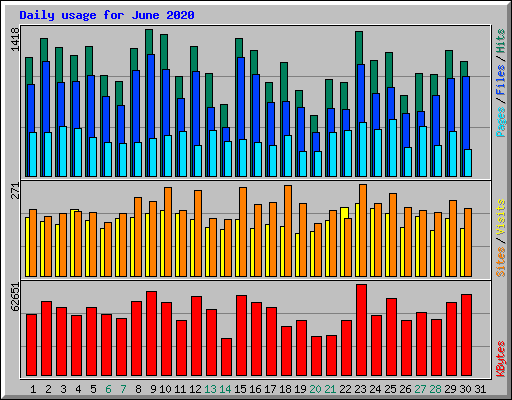Select the tallest green hits bar for day 9

pyautogui.click(x=149, y=42)
